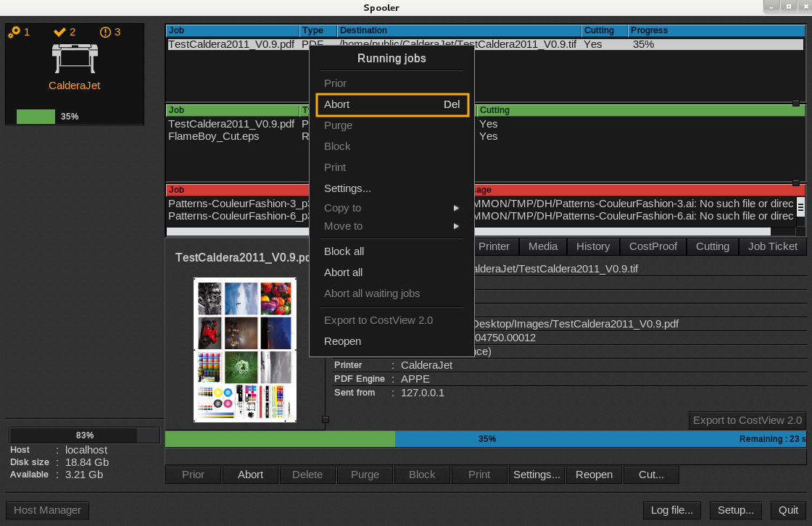Viewport: 812px width, 526px height.
Task: Click the Setup... button
Action: (736, 510)
